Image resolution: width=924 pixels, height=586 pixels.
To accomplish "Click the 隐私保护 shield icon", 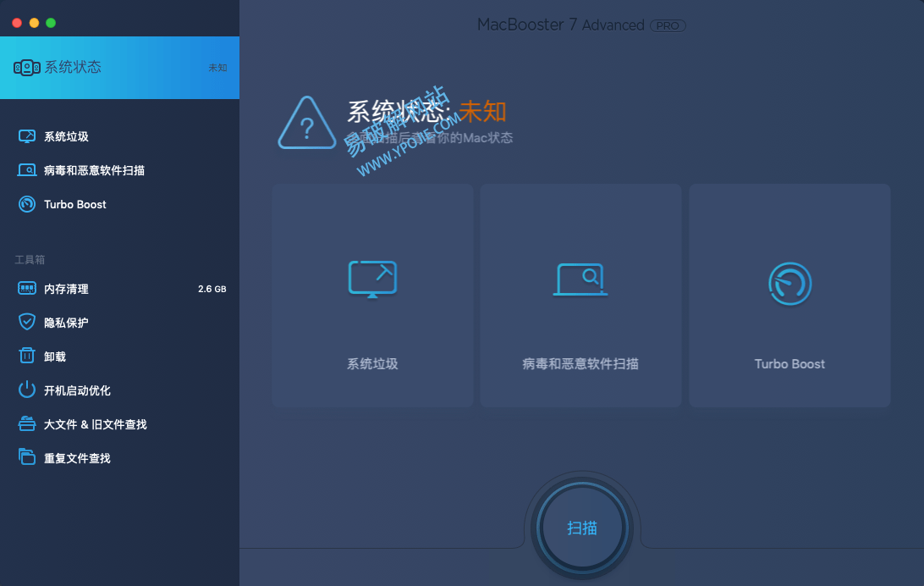I will [26, 322].
